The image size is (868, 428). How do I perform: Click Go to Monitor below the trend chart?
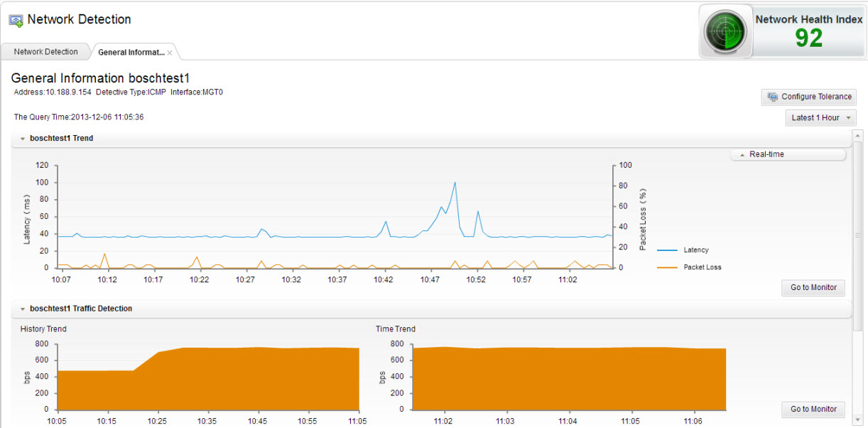click(x=813, y=288)
